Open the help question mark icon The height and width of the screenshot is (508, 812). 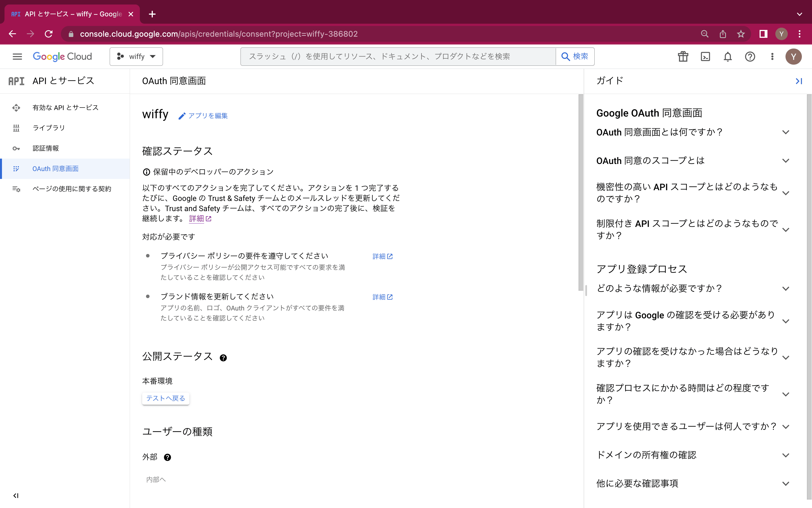pos(750,56)
